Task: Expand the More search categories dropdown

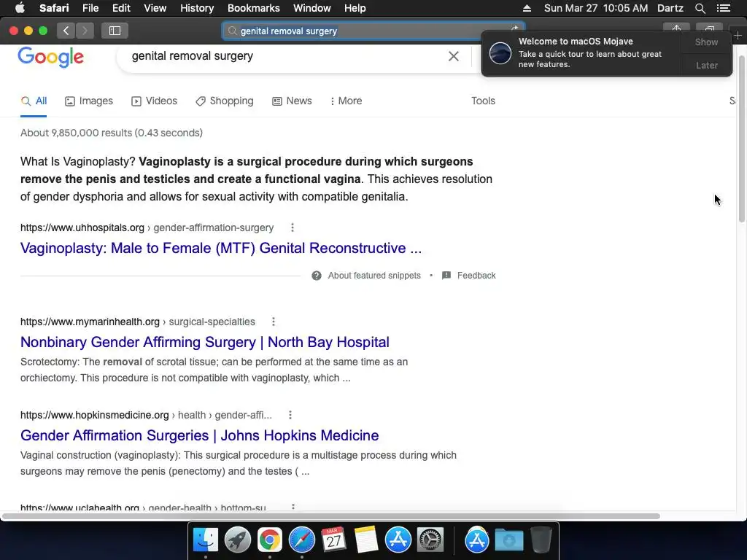Action: click(x=347, y=101)
